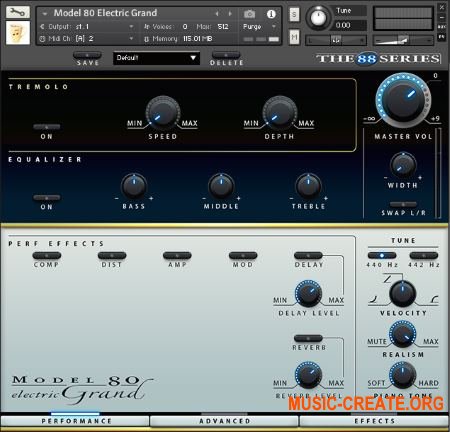Image resolution: width=450 pixels, height=432 pixels.
Task: Click the concave velocity curve icon
Action: 373,299
